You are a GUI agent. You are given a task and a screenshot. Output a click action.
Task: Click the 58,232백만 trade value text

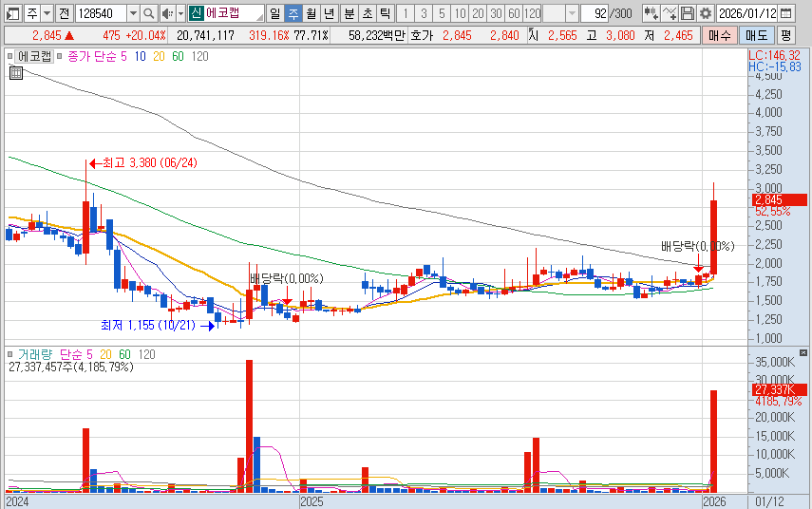377,36
